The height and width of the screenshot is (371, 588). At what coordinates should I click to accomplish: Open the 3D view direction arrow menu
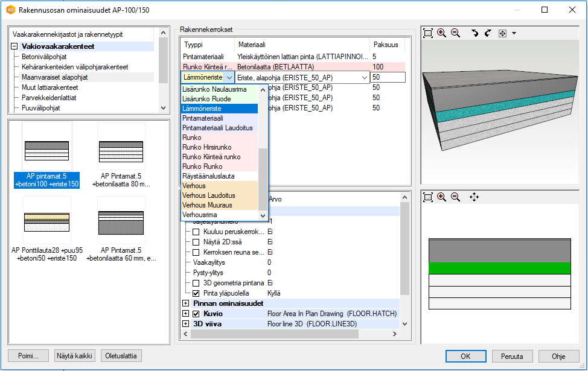pyautogui.click(x=514, y=34)
